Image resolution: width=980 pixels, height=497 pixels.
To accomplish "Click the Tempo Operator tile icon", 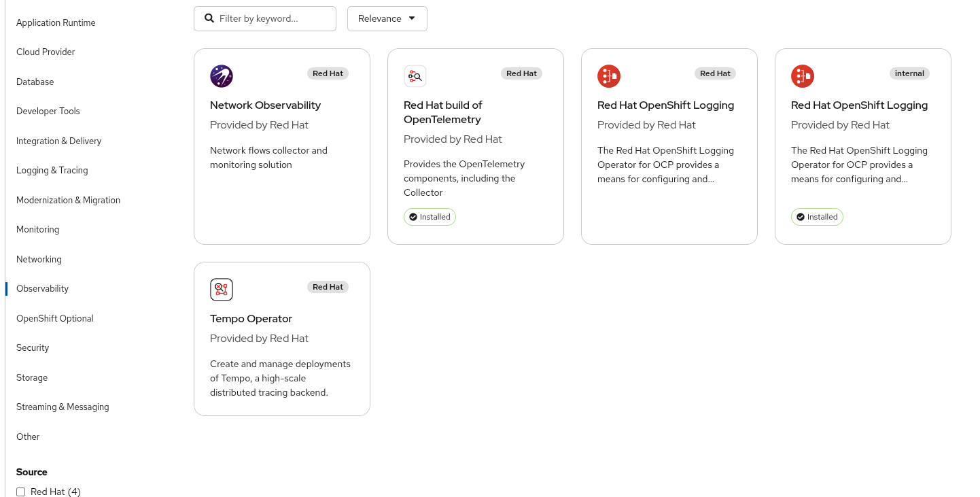I will (222, 290).
